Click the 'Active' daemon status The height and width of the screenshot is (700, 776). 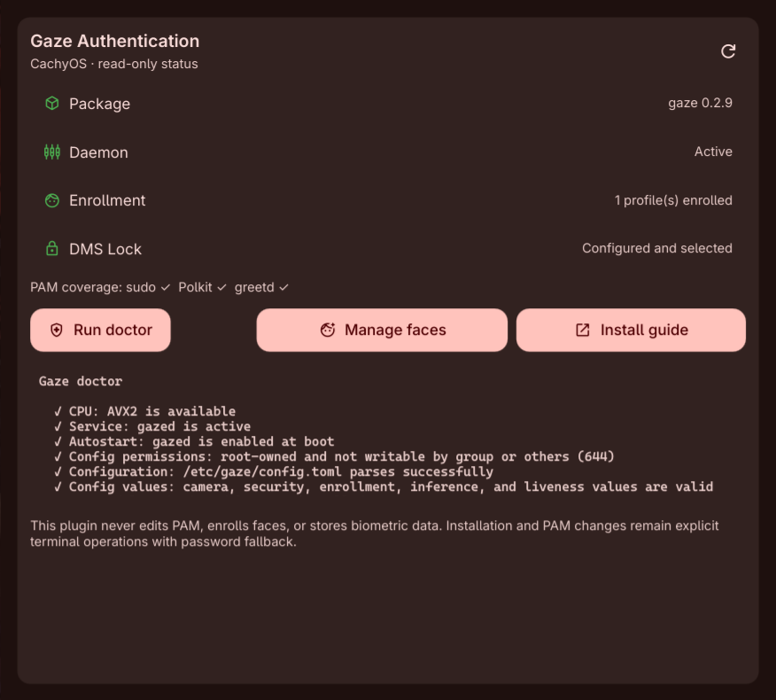(x=713, y=152)
